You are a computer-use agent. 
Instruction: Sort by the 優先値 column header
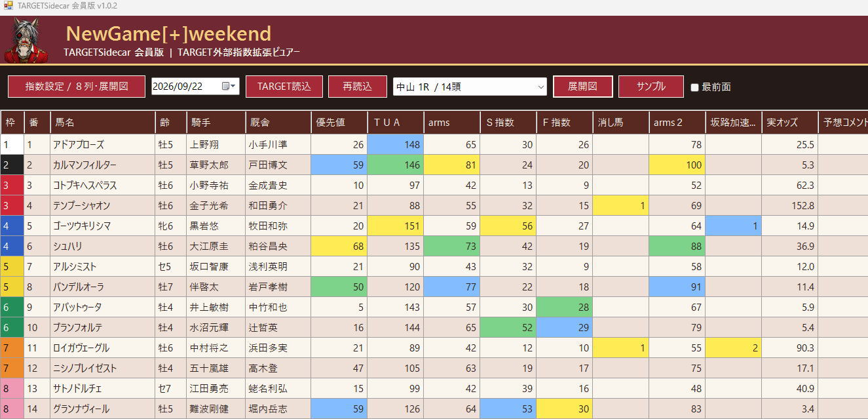click(339, 123)
